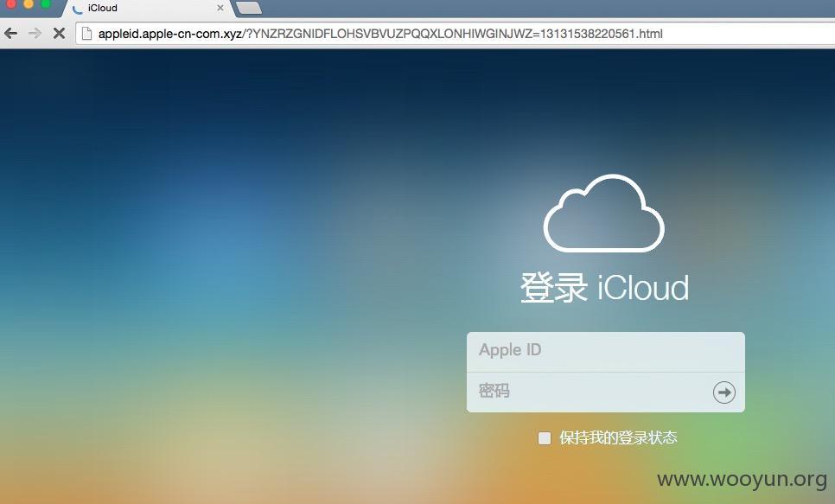Submit login with the circled arrow button
Screen dimensions: 835x504
tap(723, 392)
